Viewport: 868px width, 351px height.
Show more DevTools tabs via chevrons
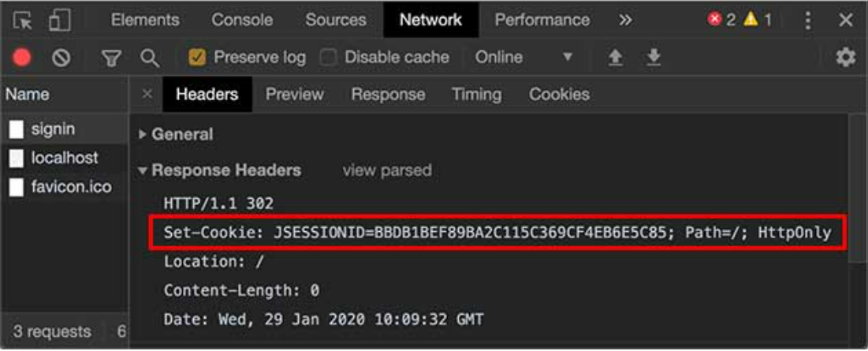[x=624, y=21]
